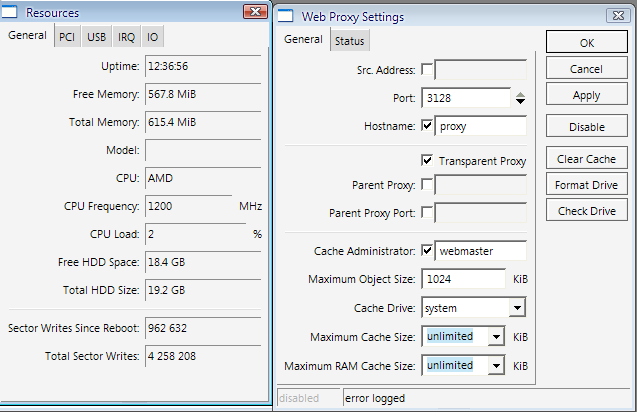Open the Status tab
Screen dimensions: 637x412
[349, 40]
